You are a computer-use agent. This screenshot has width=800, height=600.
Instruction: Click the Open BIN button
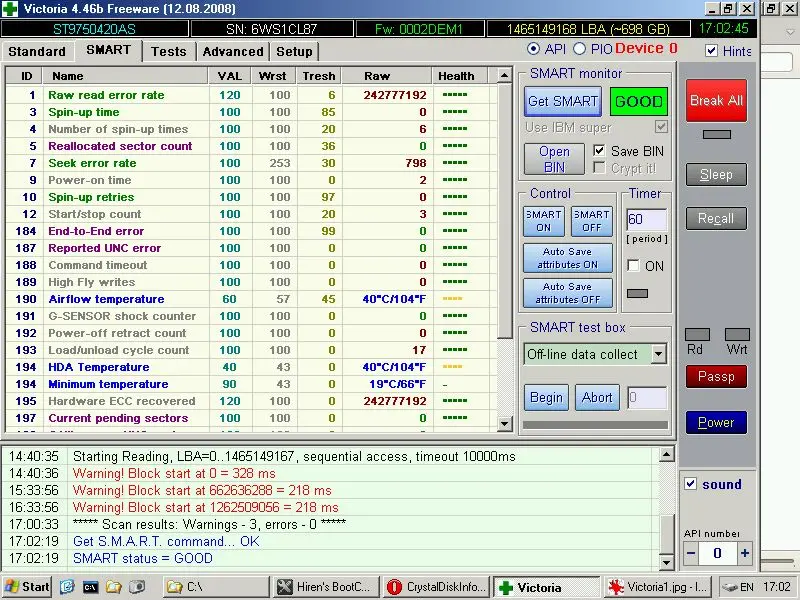pos(554,159)
